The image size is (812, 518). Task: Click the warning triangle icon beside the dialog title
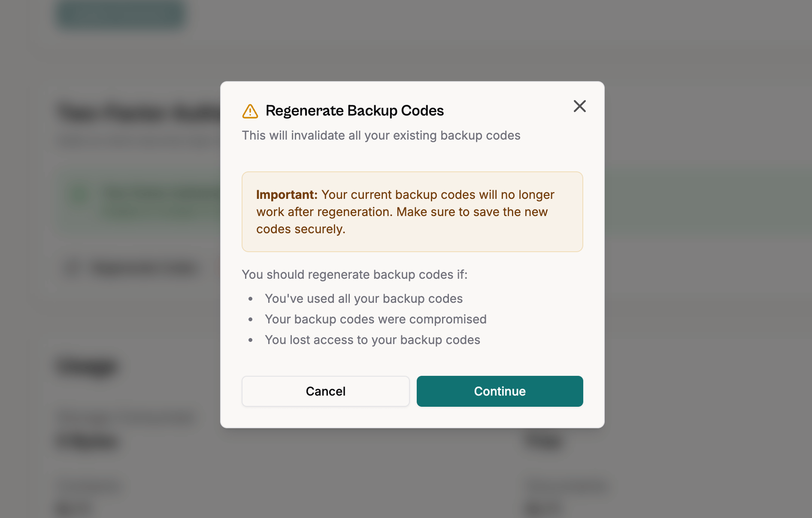pos(250,111)
